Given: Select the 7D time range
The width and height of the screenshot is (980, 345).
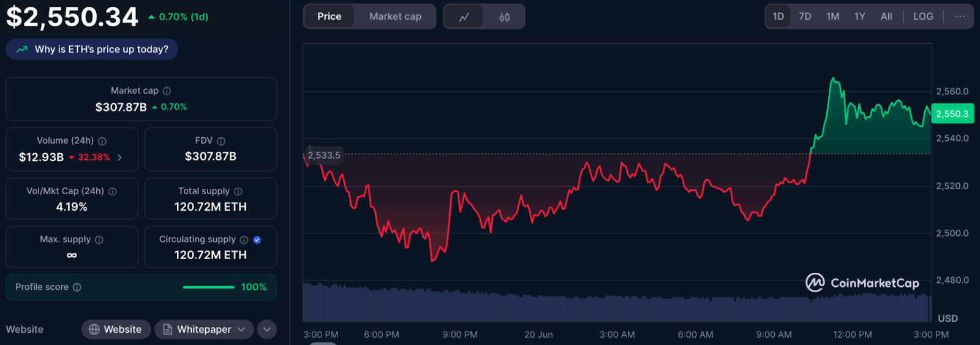Looking at the screenshot, I should pos(805,17).
